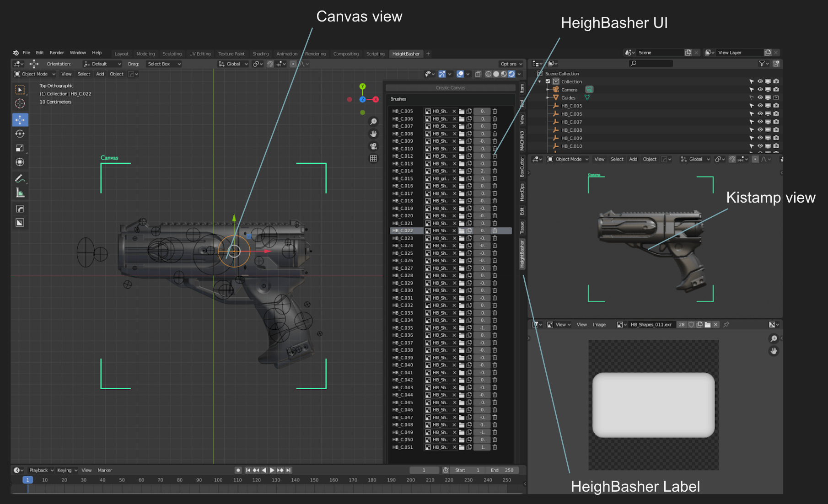This screenshot has width=828, height=504.
Task: Disable rendering of HB_C.007 with its camera icon
Action: [776, 122]
